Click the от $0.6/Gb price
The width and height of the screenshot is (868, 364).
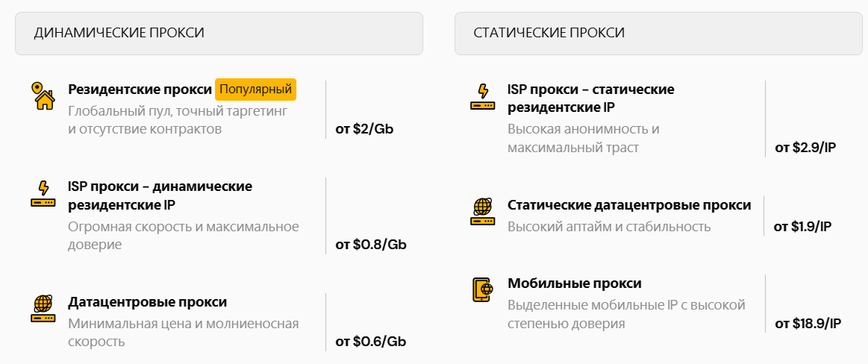point(370,342)
